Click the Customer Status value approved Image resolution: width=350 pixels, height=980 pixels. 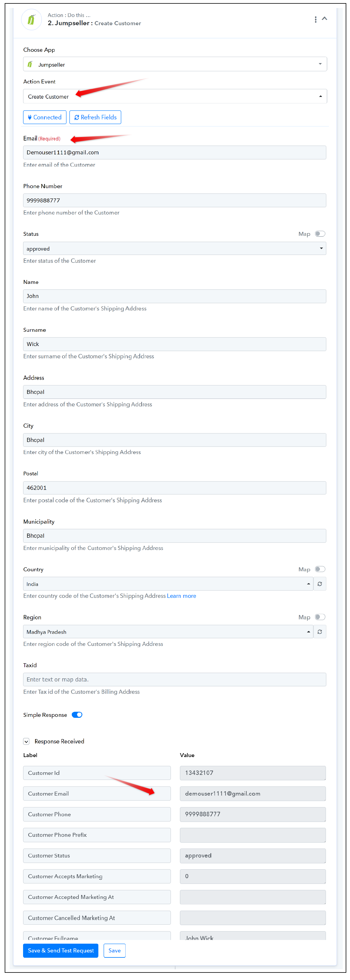click(253, 856)
